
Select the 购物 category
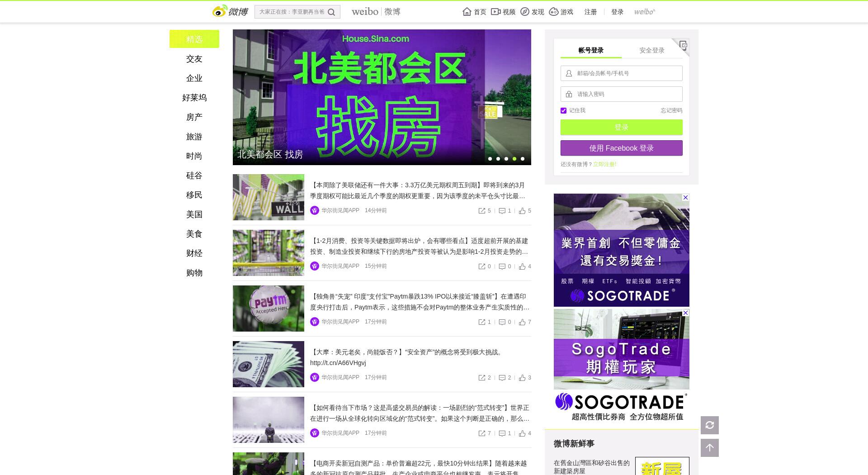[194, 273]
